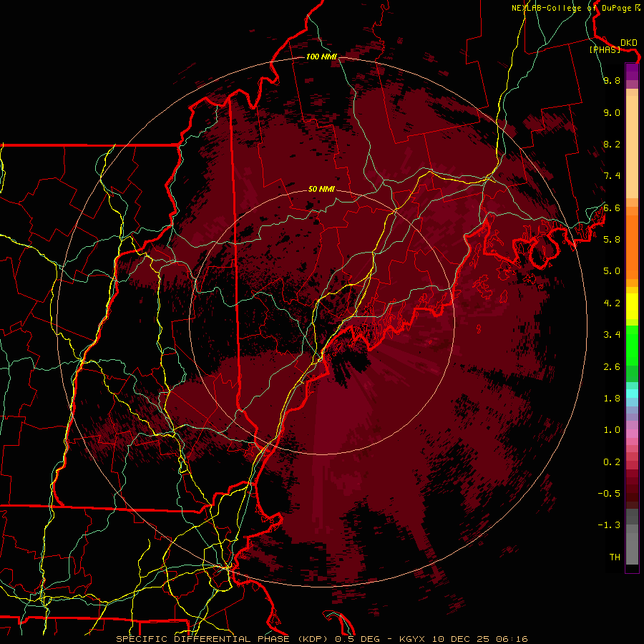This screenshot has width=644, height=644.
Task: Pick the cyan segment of the color bar
Action: click(632, 394)
